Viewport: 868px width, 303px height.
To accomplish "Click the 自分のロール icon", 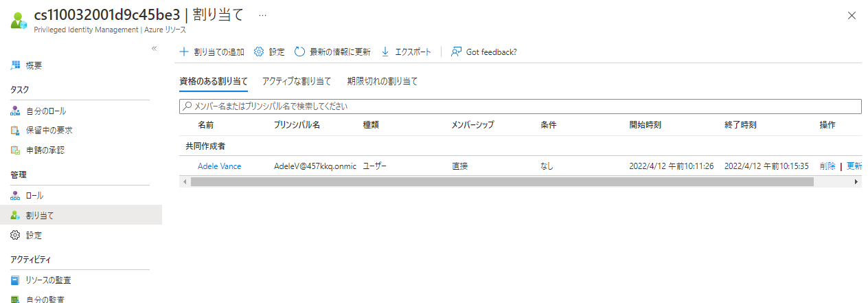I will 15,111.
